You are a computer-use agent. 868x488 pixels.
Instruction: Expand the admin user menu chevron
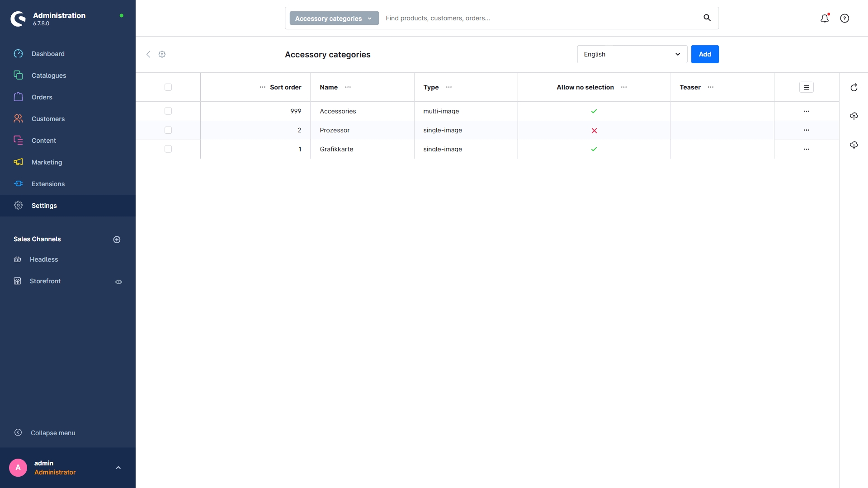(118, 468)
